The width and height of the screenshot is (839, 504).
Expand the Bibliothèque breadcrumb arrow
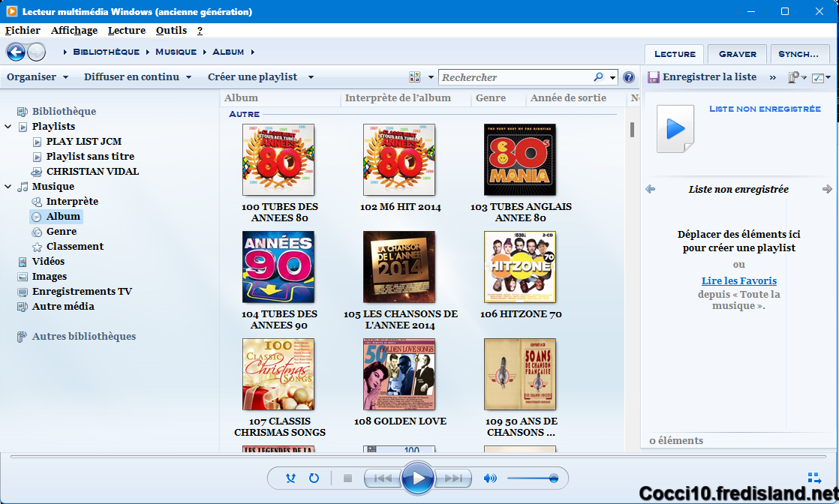pyautogui.click(x=146, y=52)
